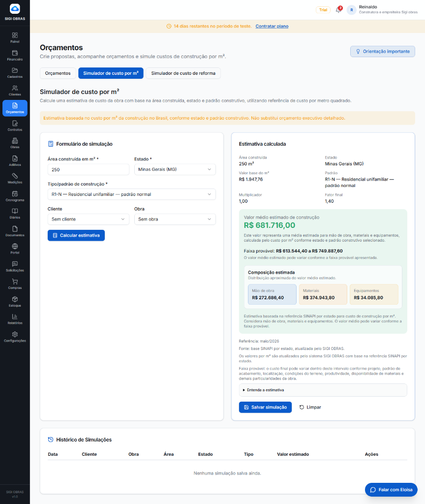
Task: Open the Estado dropdown showing Minas Gerais
Action: coord(175,169)
